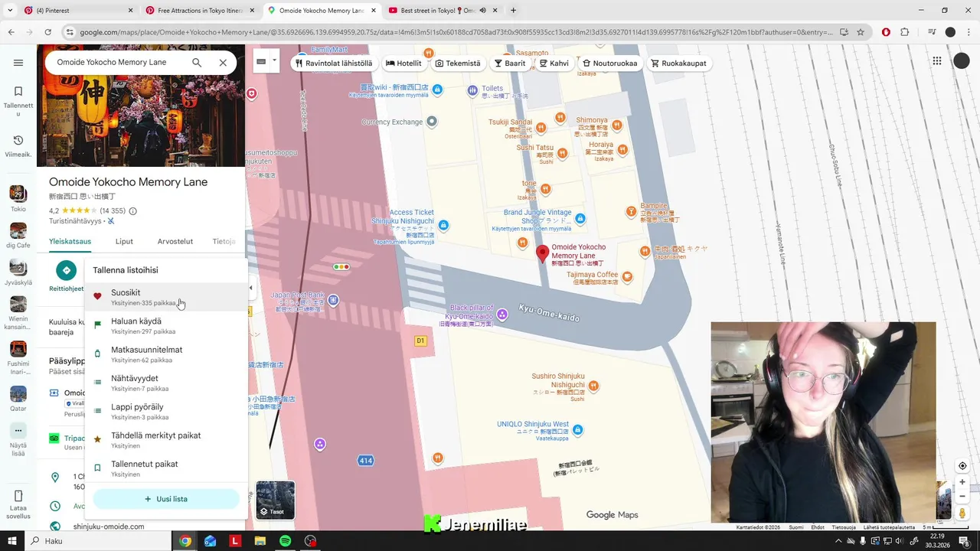Select dig Cafe recent item
The width and height of the screenshot is (980, 551).
[x=18, y=231]
